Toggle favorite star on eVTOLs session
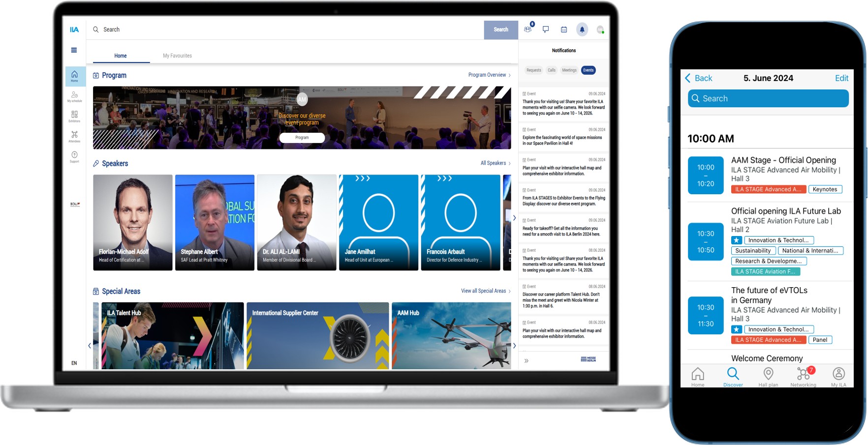Screen dimensions: 868x445 [736, 329]
